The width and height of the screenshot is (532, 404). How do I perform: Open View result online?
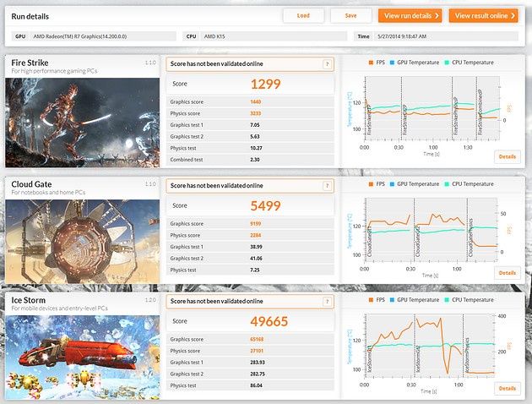coord(484,15)
